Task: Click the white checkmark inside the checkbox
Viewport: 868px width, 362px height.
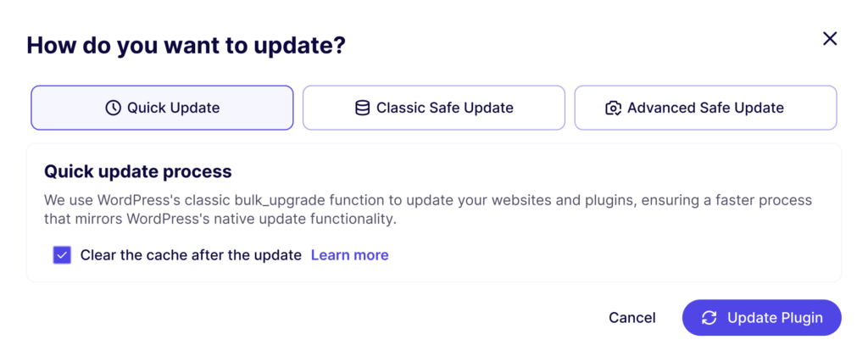Action: click(x=62, y=255)
